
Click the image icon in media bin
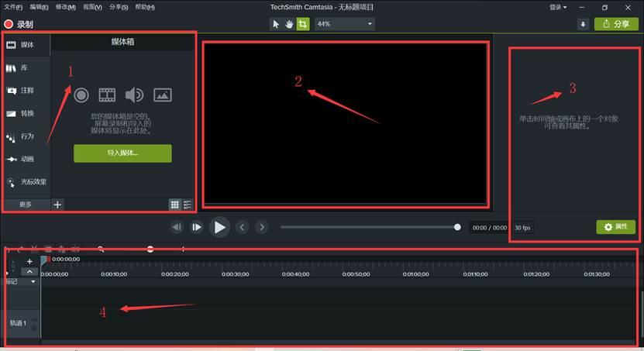point(163,95)
